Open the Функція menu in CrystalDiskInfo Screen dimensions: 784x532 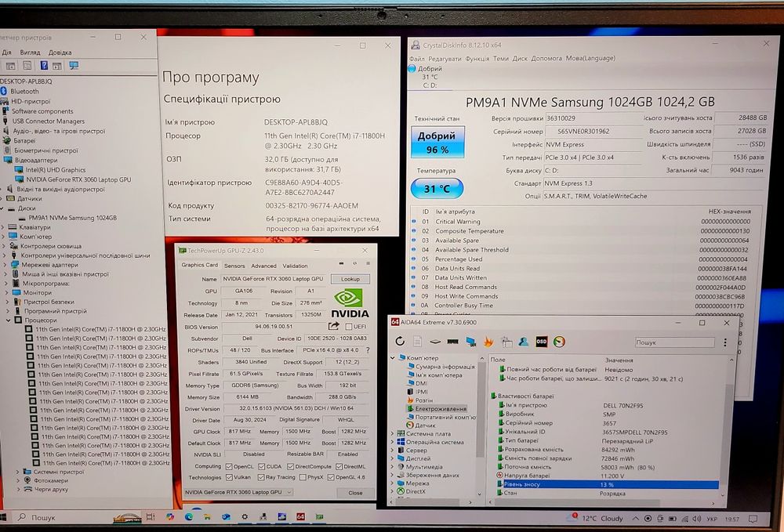[477, 59]
